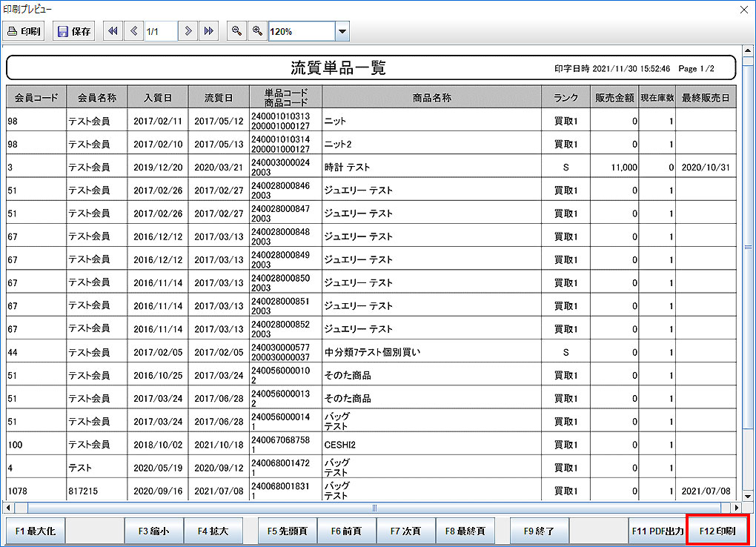The width and height of the screenshot is (756, 547).
Task: Click the next page arrow icon
Action: click(188, 30)
